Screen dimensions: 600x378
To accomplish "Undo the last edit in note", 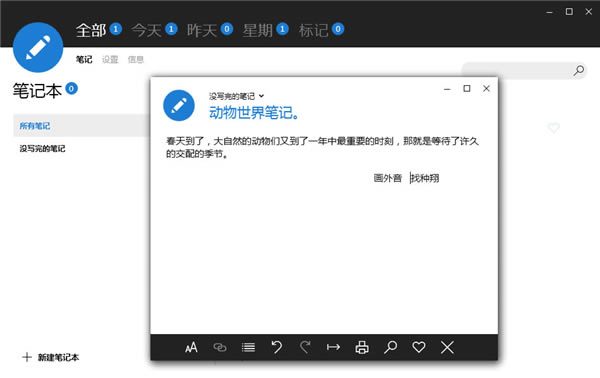I will coord(276,347).
